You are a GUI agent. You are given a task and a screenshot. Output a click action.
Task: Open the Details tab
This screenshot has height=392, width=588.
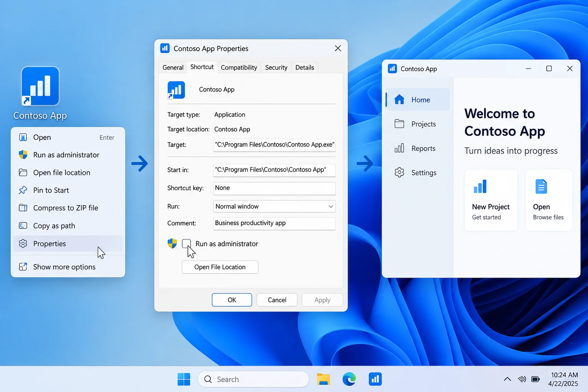[x=305, y=67]
